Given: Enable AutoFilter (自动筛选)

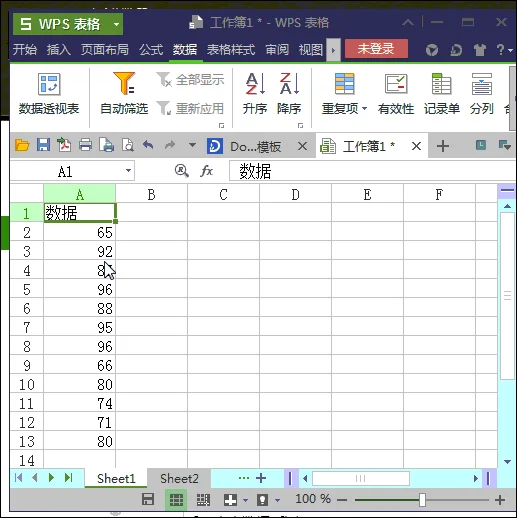Looking at the screenshot, I should coord(124,94).
